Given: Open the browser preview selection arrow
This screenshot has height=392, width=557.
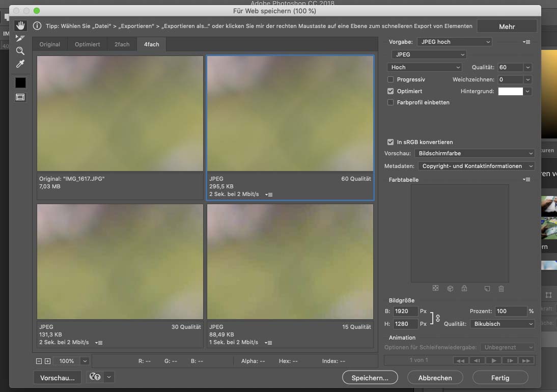Looking at the screenshot, I should [x=109, y=377].
